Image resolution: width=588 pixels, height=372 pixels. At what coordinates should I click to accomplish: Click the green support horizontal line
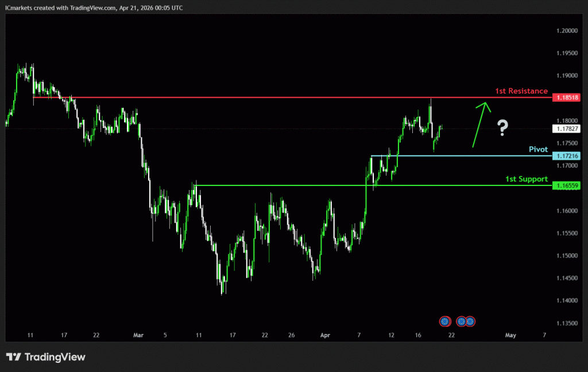(345, 185)
